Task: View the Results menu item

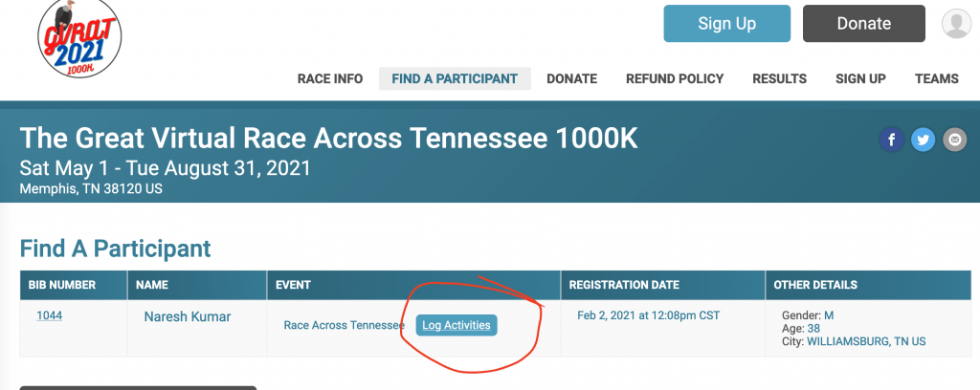Action: click(x=779, y=78)
